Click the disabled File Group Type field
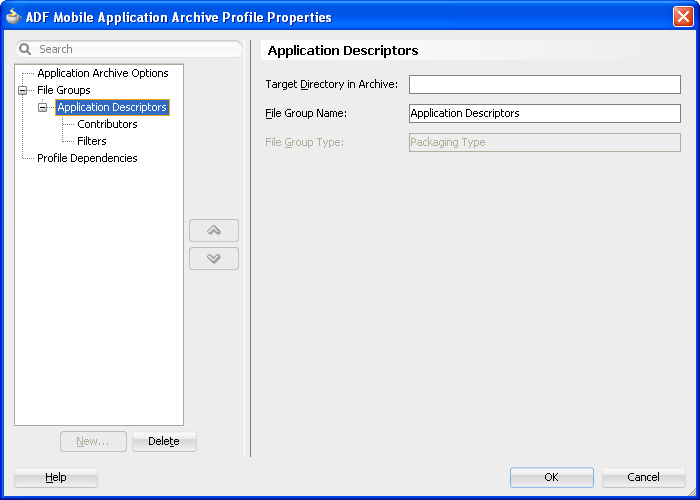Viewport: 700px width, 500px height. tap(545, 142)
